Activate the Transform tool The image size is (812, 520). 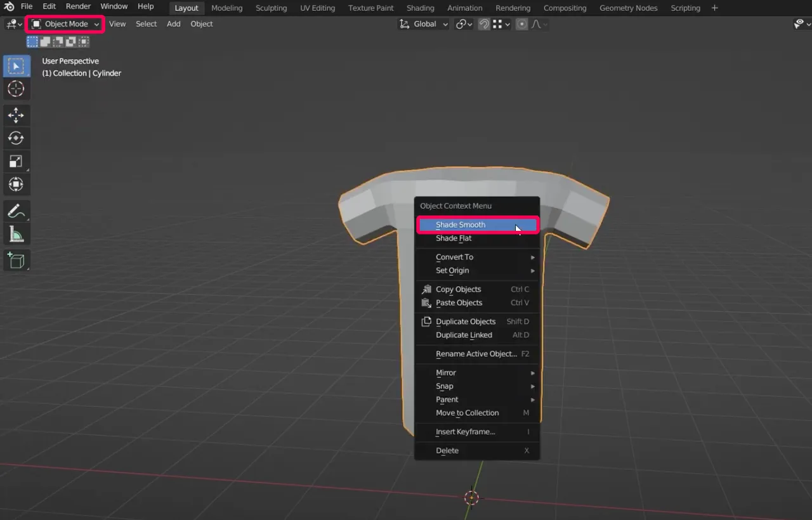pos(16,184)
